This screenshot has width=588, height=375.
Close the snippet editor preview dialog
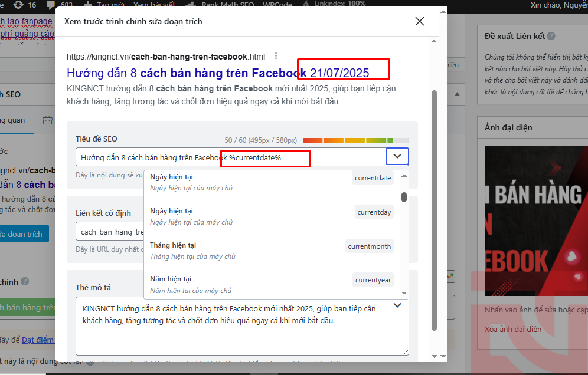pyautogui.click(x=420, y=21)
